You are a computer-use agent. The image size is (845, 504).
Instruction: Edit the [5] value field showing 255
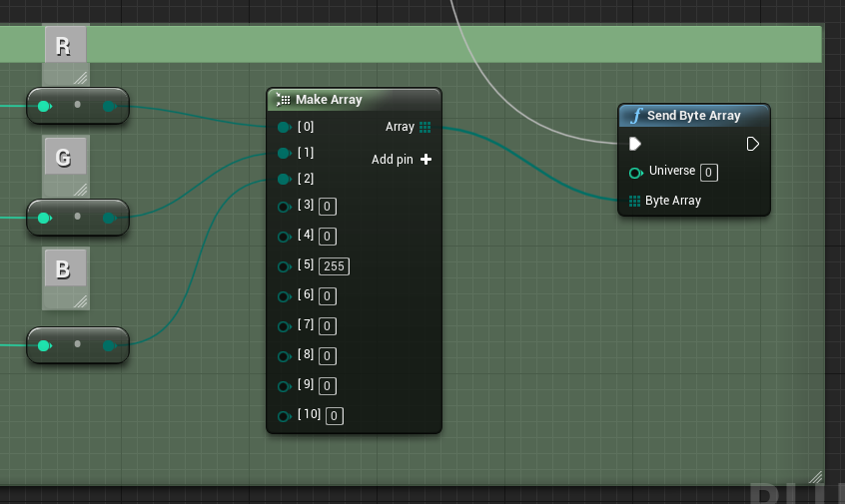334,266
